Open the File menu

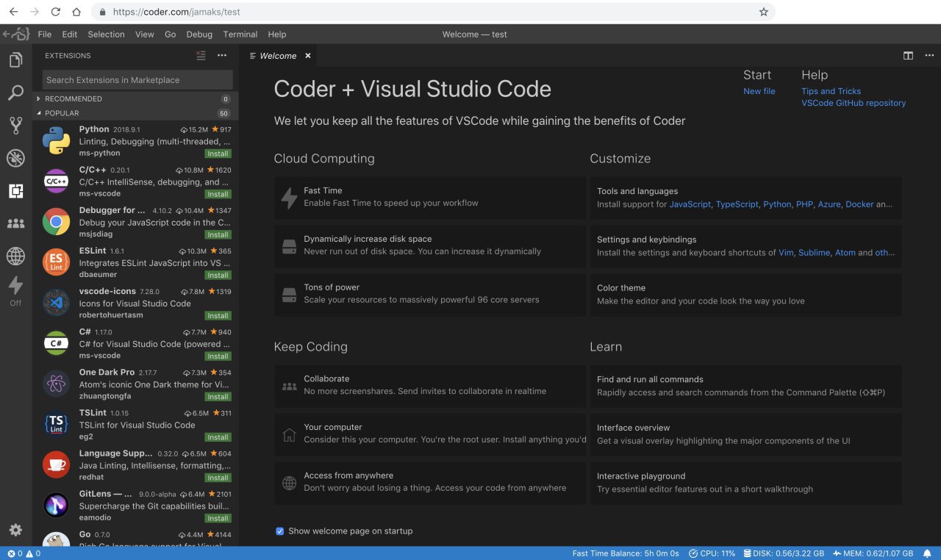(45, 34)
